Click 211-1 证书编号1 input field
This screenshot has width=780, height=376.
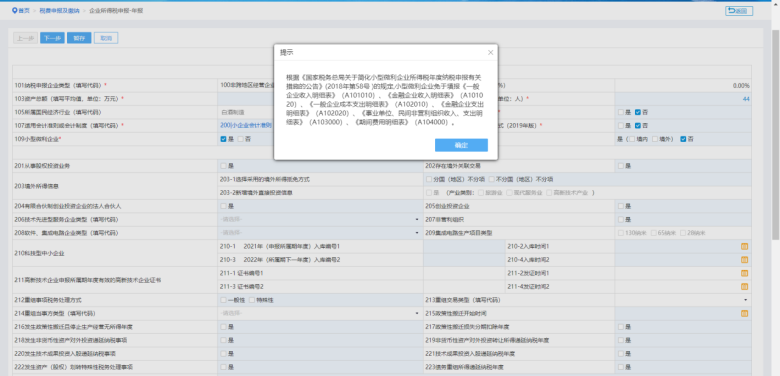464,273
